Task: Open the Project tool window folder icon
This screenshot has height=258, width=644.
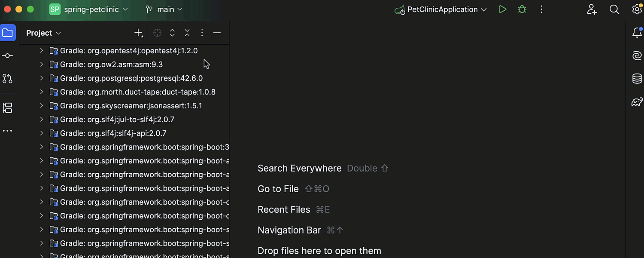Action: click(x=8, y=33)
